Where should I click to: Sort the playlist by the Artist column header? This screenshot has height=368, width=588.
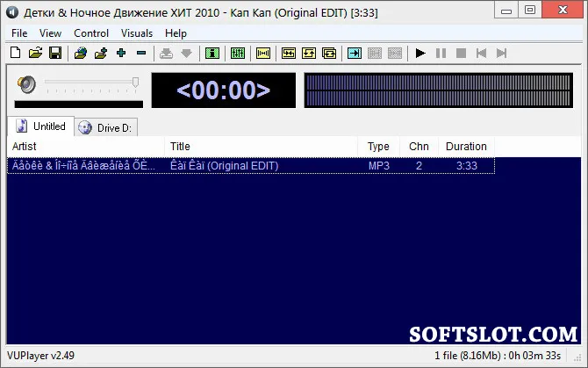[x=86, y=147]
